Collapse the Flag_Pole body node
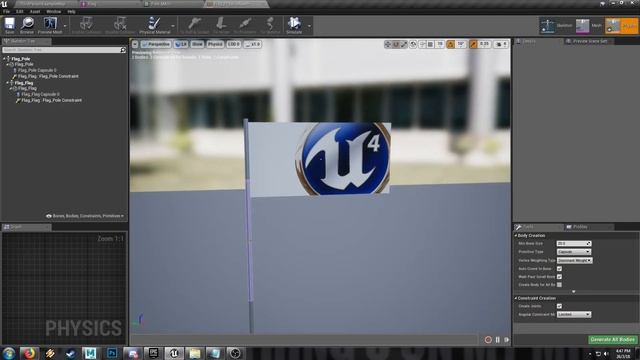Viewport: 640px width, 360px height. point(8,64)
